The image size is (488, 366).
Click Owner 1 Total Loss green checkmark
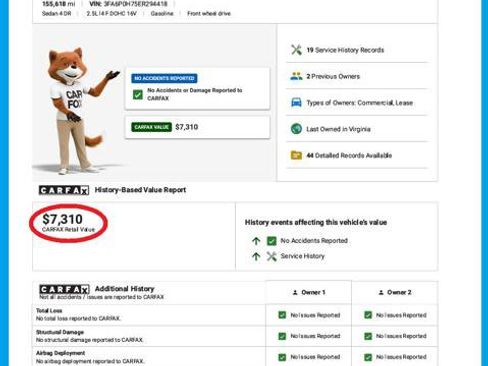pyautogui.click(x=282, y=315)
